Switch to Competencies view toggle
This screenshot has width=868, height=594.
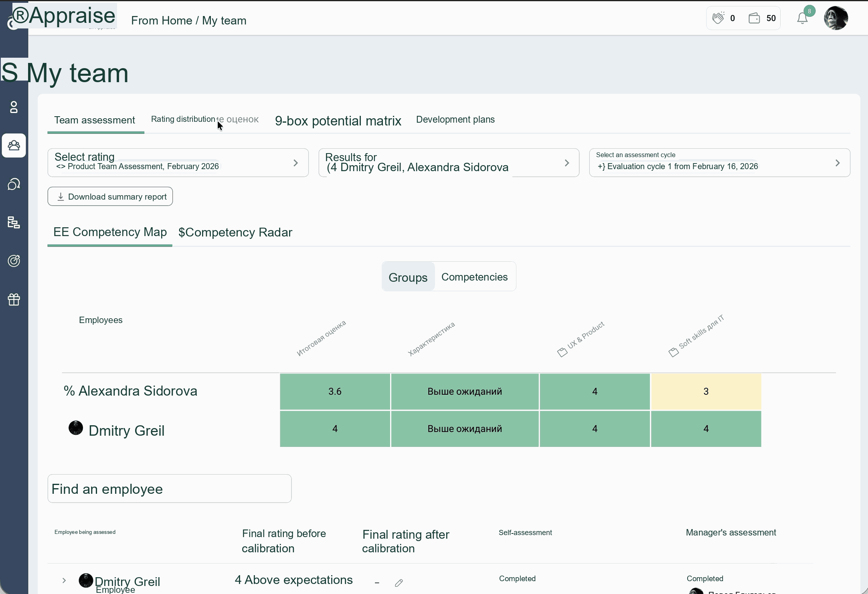pos(475,277)
